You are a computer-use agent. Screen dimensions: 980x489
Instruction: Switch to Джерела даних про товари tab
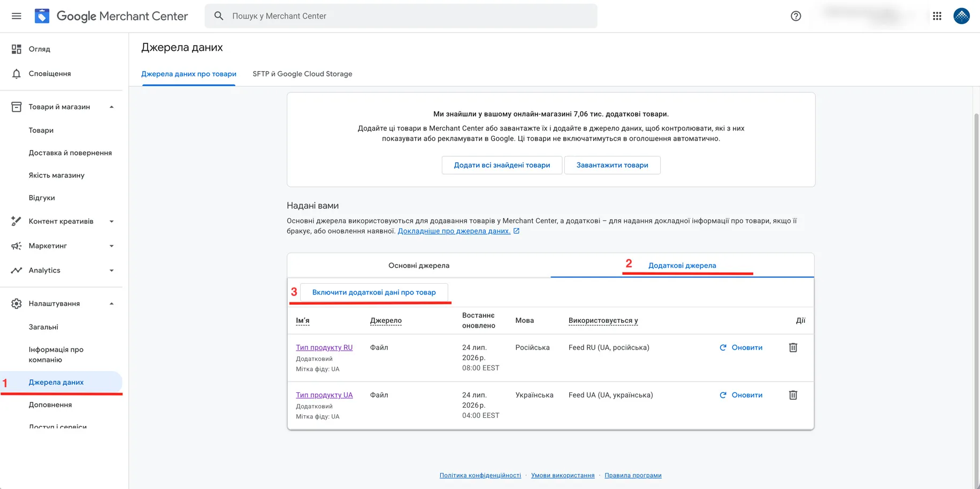pyautogui.click(x=189, y=74)
